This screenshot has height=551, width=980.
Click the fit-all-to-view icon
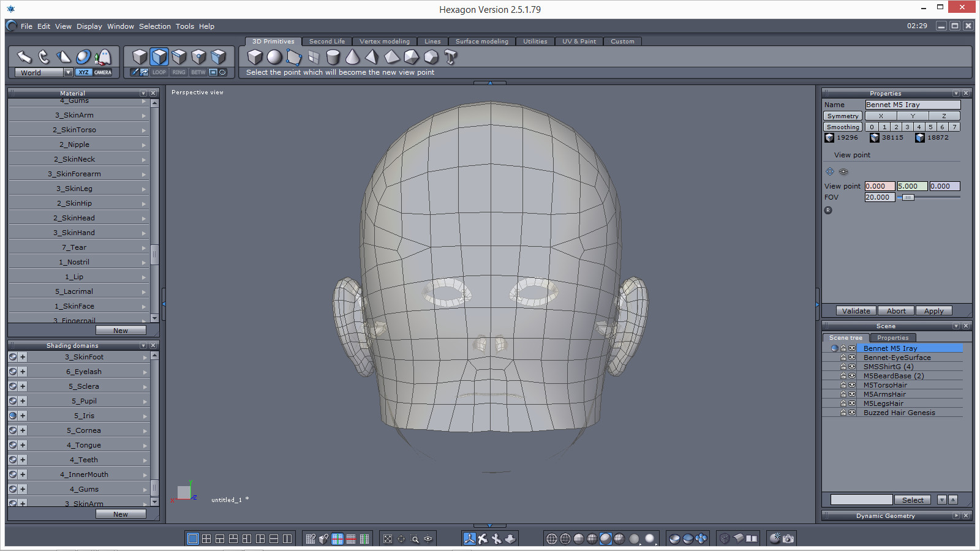pyautogui.click(x=388, y=539)
